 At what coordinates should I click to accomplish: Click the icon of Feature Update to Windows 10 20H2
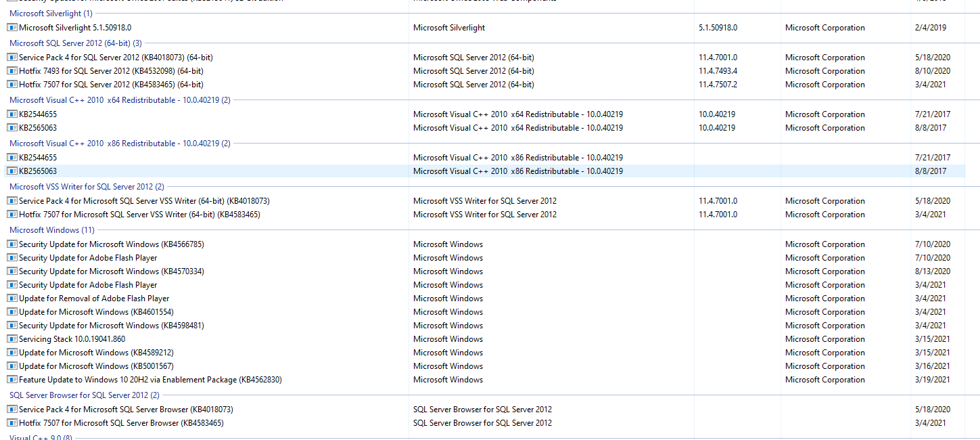tap(12, 380)
